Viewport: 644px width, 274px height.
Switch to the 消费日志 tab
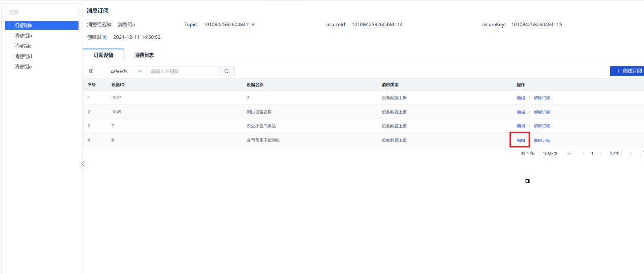pos(144,55)
